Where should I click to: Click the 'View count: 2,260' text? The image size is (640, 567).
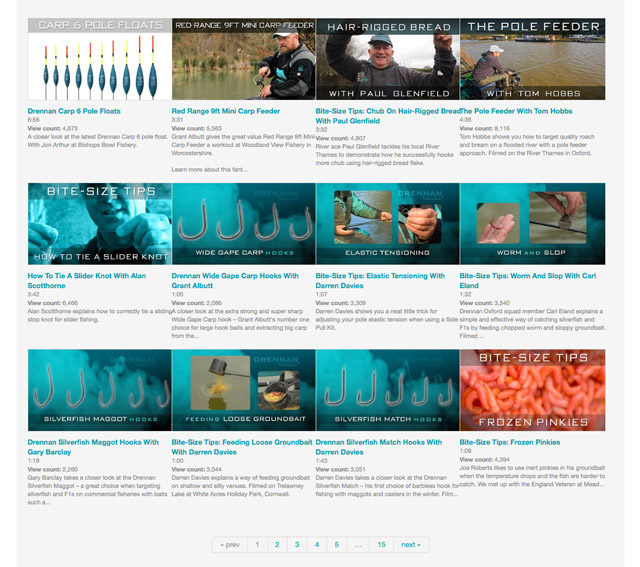(x=53, y=469)
